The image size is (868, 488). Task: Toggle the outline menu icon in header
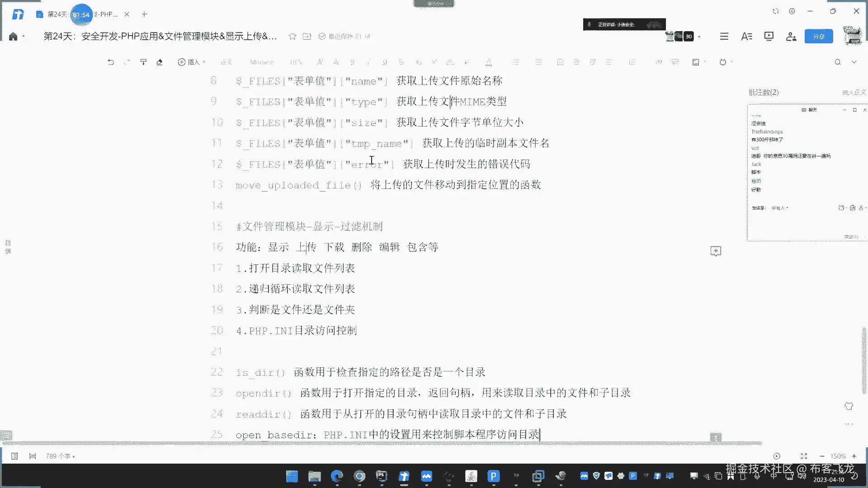[x=724, y=36]
